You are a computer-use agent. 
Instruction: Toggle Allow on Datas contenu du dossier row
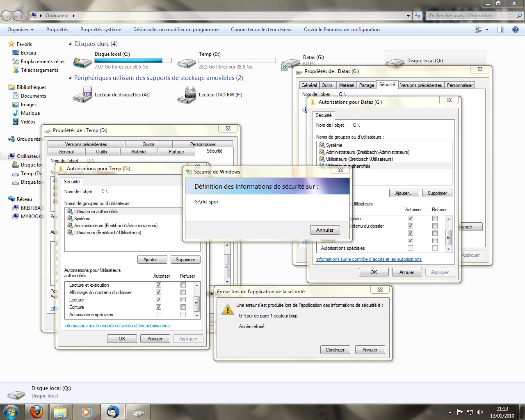[x=410, y=226]
